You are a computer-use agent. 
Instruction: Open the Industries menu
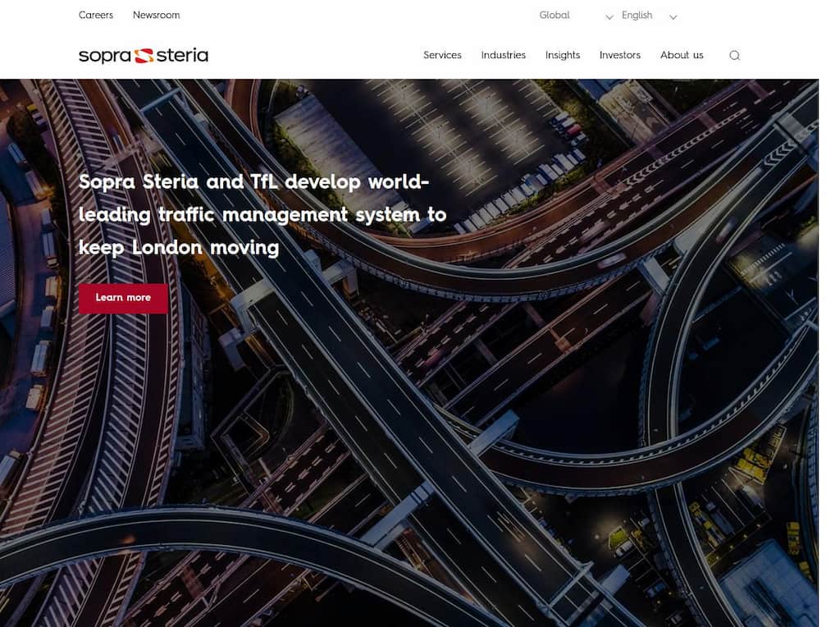(503, 55)
